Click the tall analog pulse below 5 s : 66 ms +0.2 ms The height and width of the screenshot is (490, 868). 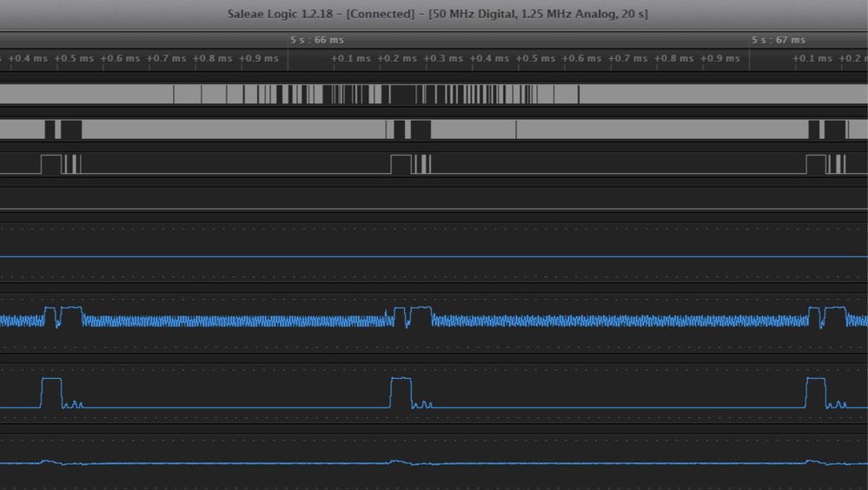401,393
